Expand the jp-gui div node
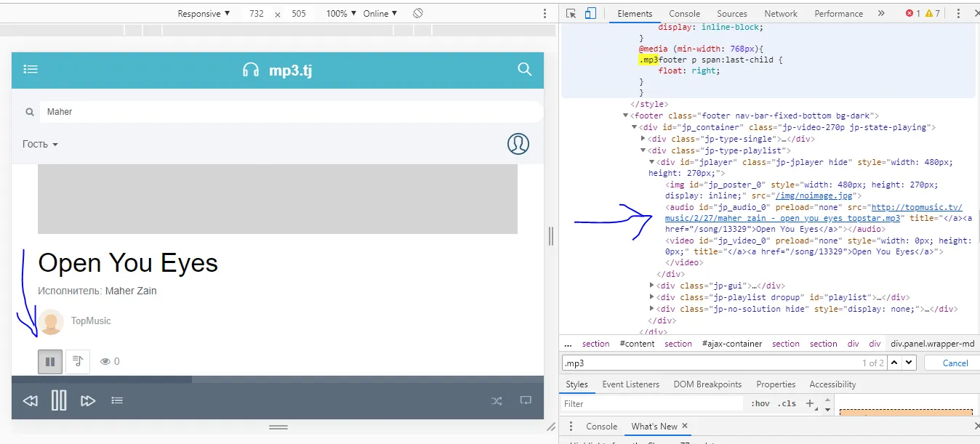The height and width of the screenshot is (444, 980). tap(651, 286)
